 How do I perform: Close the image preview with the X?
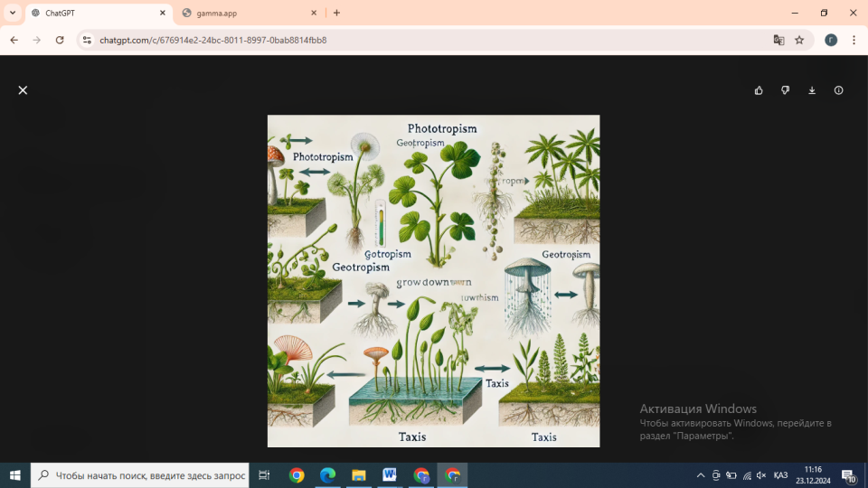coord(23,90)
